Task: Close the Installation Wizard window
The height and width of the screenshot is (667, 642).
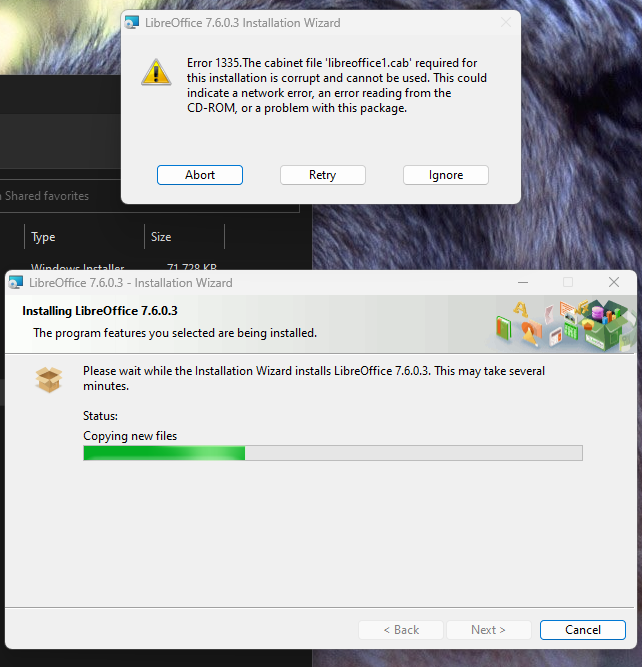Action: coord(613,282)
